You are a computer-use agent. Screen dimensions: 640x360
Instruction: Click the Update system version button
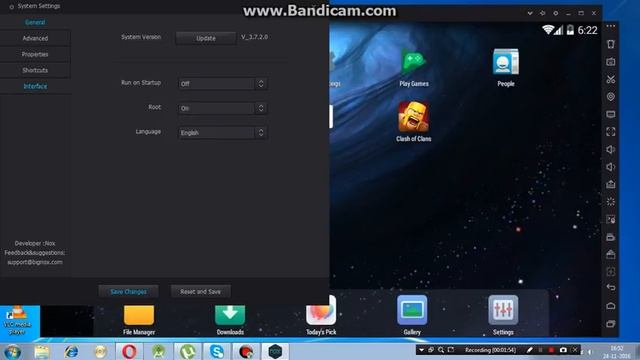coord(206,38)
